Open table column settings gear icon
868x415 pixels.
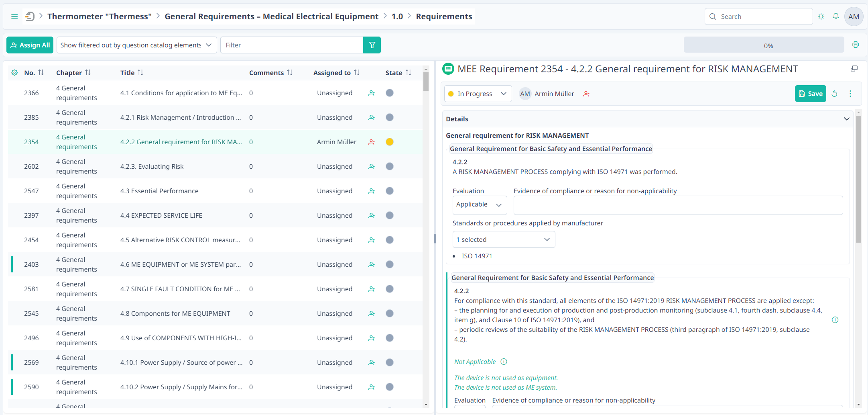[x=14, y=73]
